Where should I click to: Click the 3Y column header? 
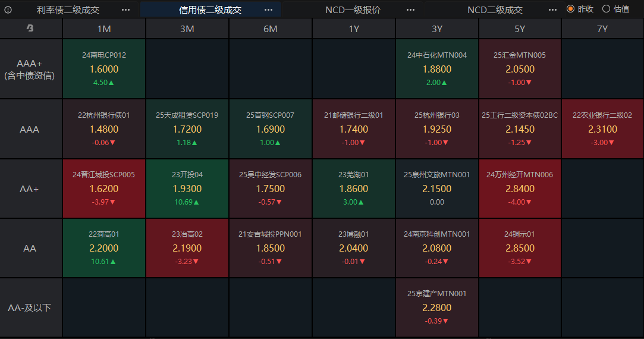coord(437,29)
